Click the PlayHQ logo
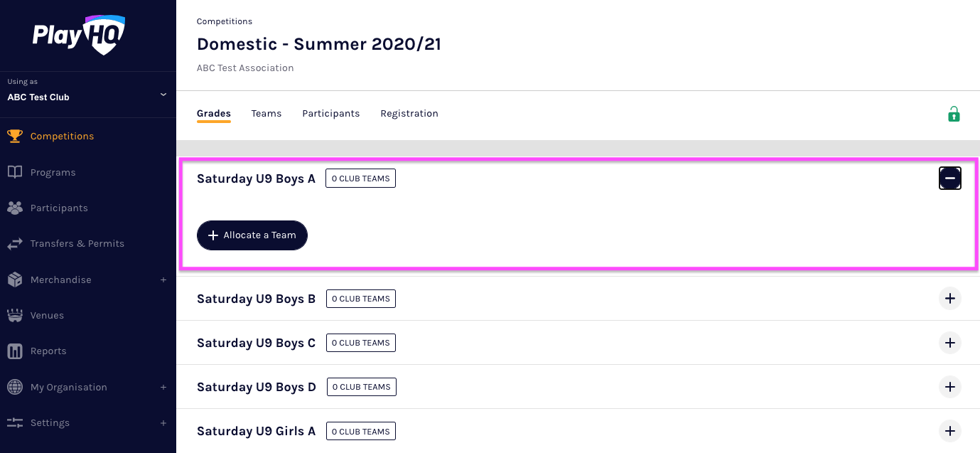The width and height of the screenshot is (980, 453). pyautogui.click(x=78, y=35)
